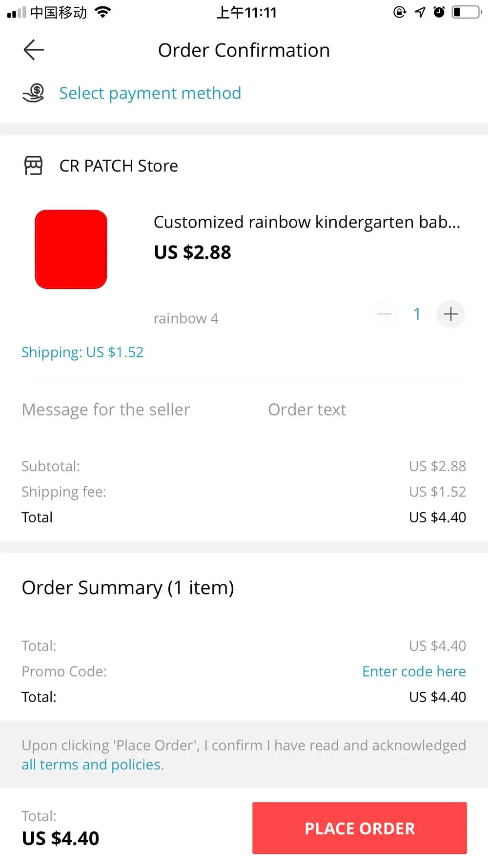Open CR PATCH Store page
Image resolution: width=488 pixels, height=868 pixels.
click(x=119, y=166)
